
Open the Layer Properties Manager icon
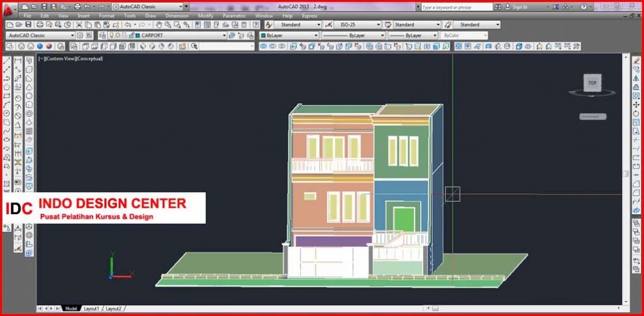point(102,36)
